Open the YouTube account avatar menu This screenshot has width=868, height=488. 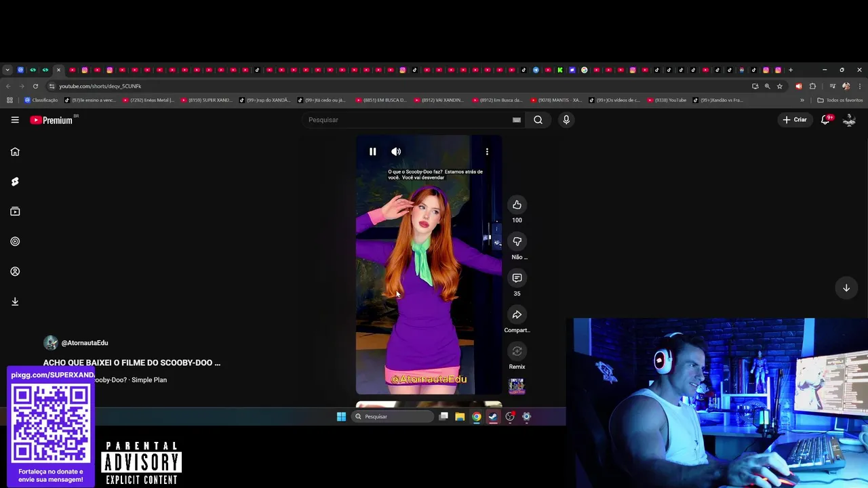click(849, 120)
